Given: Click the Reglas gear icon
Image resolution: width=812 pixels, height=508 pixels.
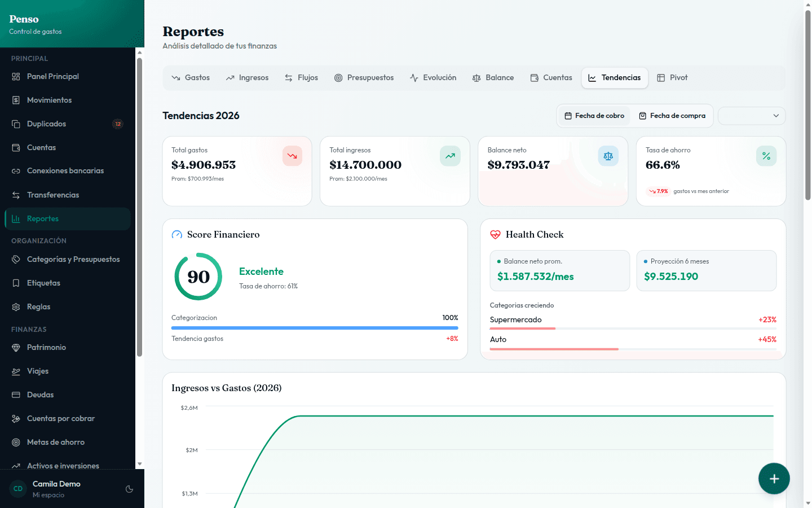Looking at the screenshot, I should click(16, 306).
